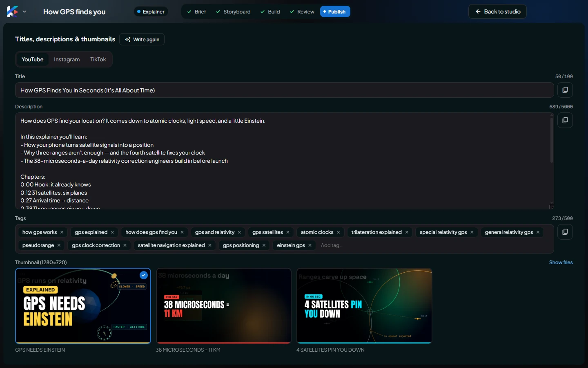The width and height of the screenshot is (588, 368).
Task: Go to the Brief step
Action: 196,11
